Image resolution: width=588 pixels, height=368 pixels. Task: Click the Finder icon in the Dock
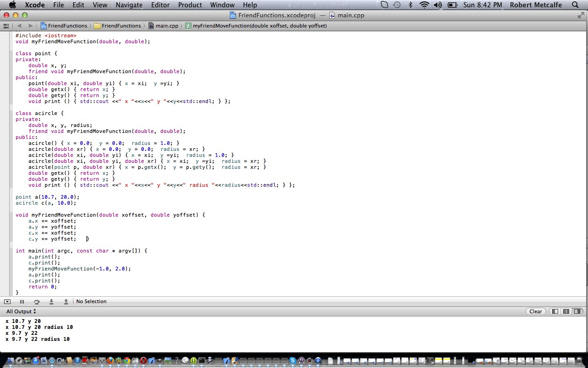[10, 360]
